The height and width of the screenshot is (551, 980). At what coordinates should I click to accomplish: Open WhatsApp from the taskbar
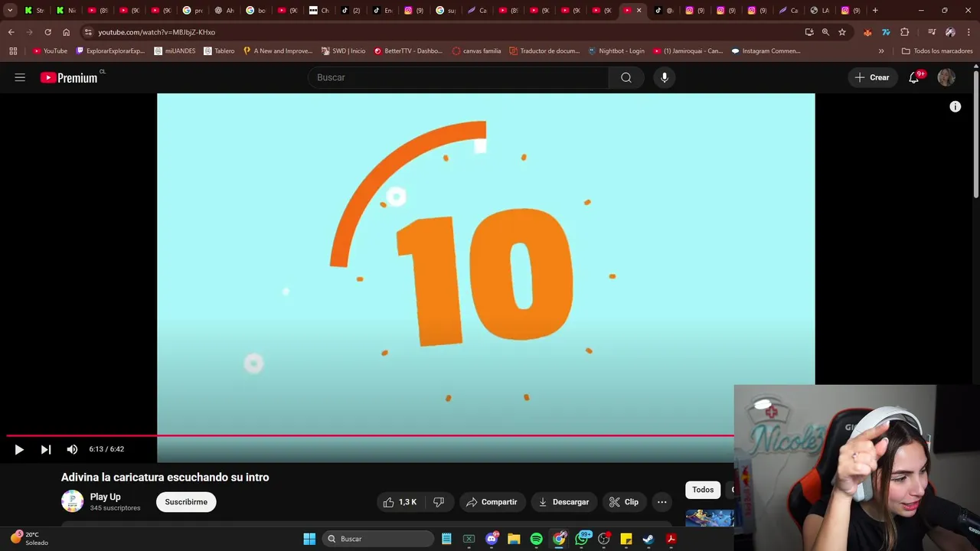pos(582,539)
